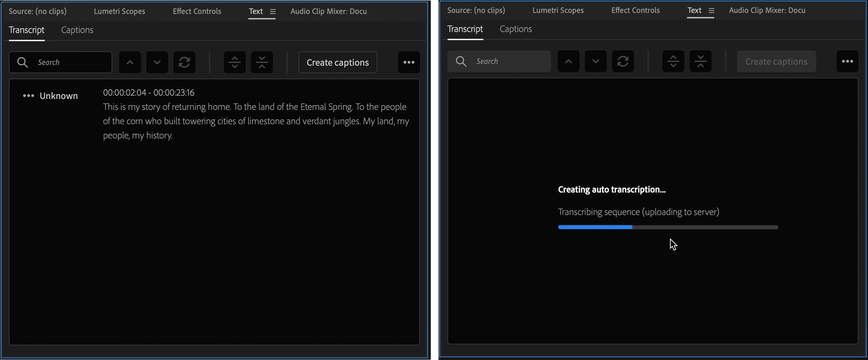Click transcript text 'This is my story'

[131, 107]
